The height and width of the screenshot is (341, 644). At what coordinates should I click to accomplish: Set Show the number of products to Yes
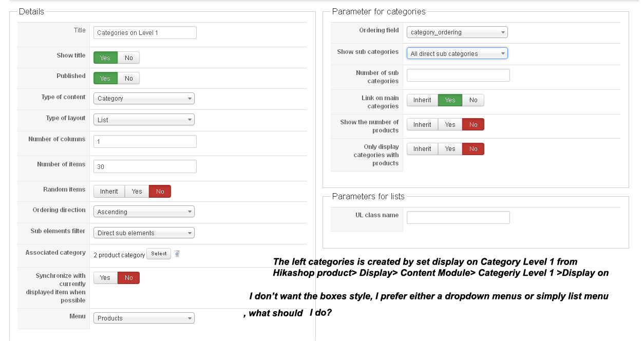(x=450, y=125)
